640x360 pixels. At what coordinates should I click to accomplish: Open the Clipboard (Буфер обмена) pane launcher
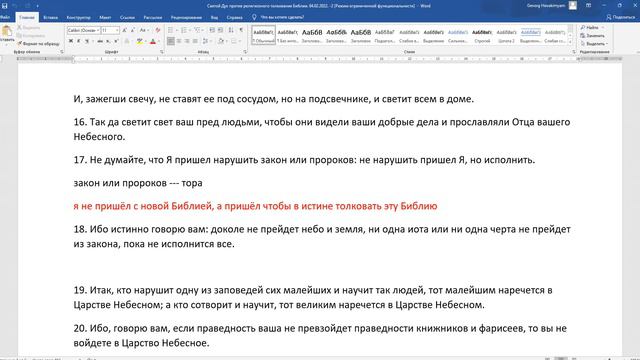tap(62, 52)
